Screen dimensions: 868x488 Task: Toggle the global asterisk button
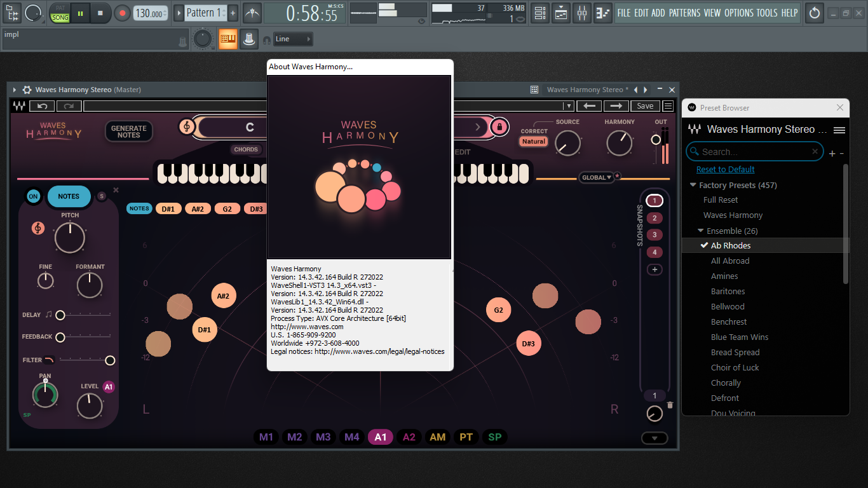coord(617,177)
